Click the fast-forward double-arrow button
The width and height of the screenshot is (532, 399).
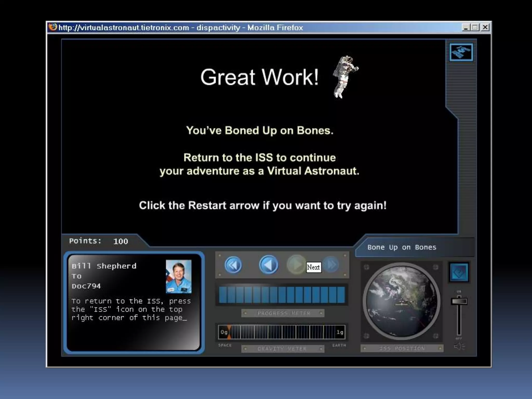coord(331,265)
